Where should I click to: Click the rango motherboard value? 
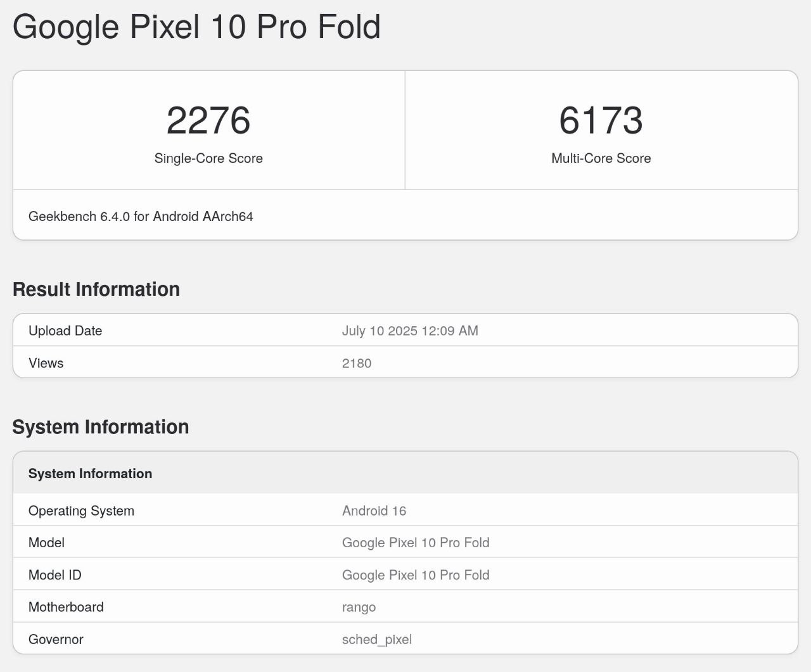pos(359,607)
